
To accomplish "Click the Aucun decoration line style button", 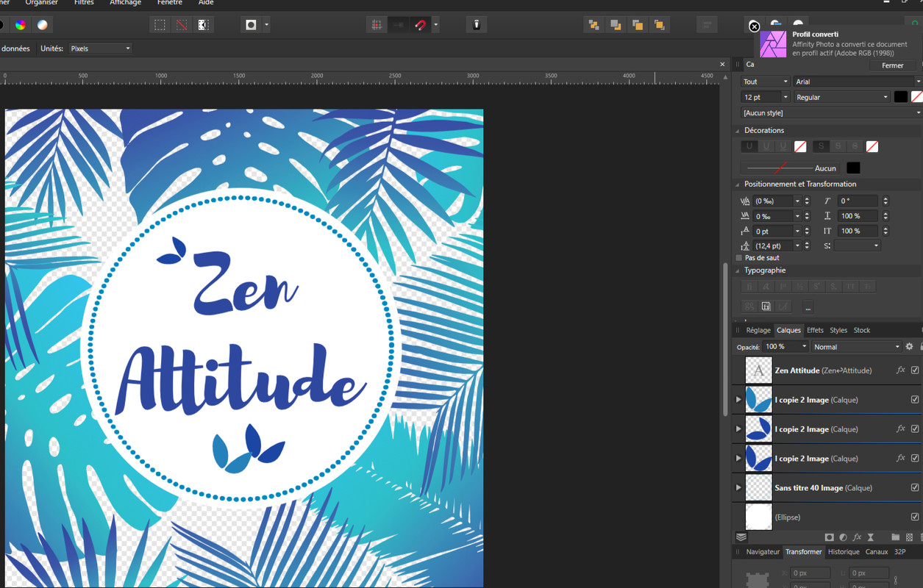I will (x=791, y=168).
